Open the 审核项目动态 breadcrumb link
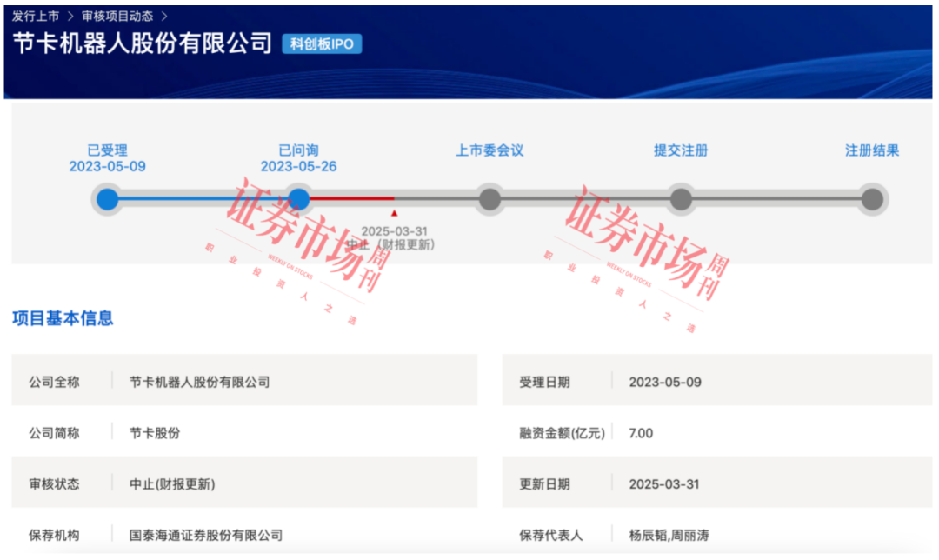 click(117, 17)
